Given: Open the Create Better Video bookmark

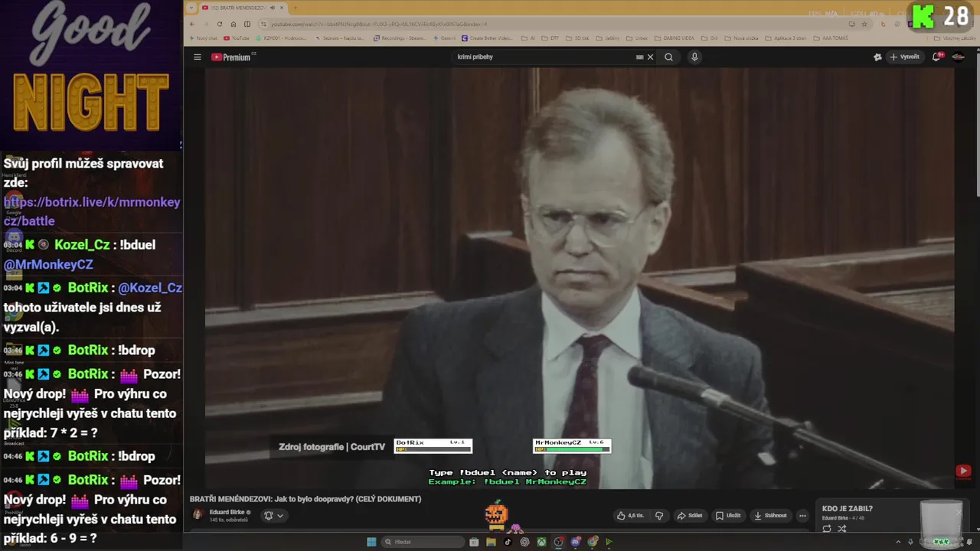Looking at the screenshot, I should (487, 38).
